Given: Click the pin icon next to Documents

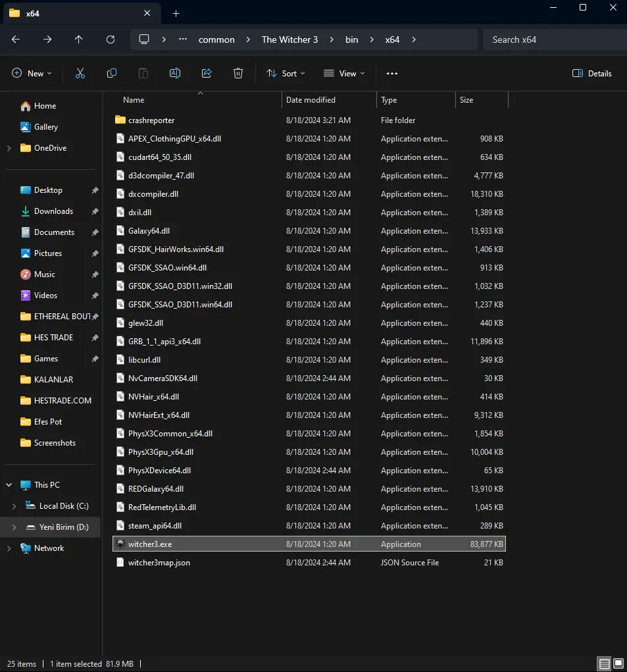Looking at the screenshot, I should [x=95, y=232].
